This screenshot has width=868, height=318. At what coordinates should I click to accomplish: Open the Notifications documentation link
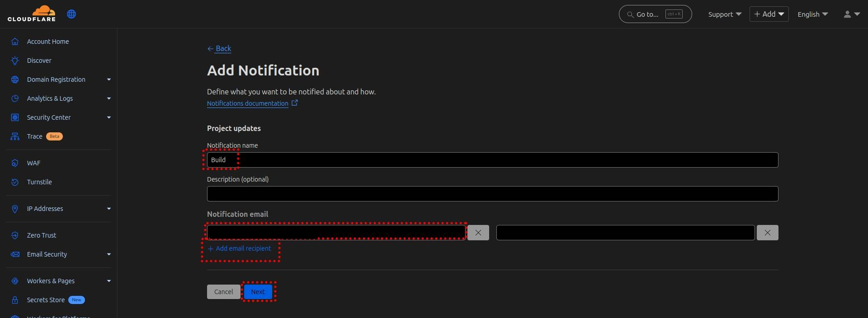pyautogui.click(x=248, y=103)
